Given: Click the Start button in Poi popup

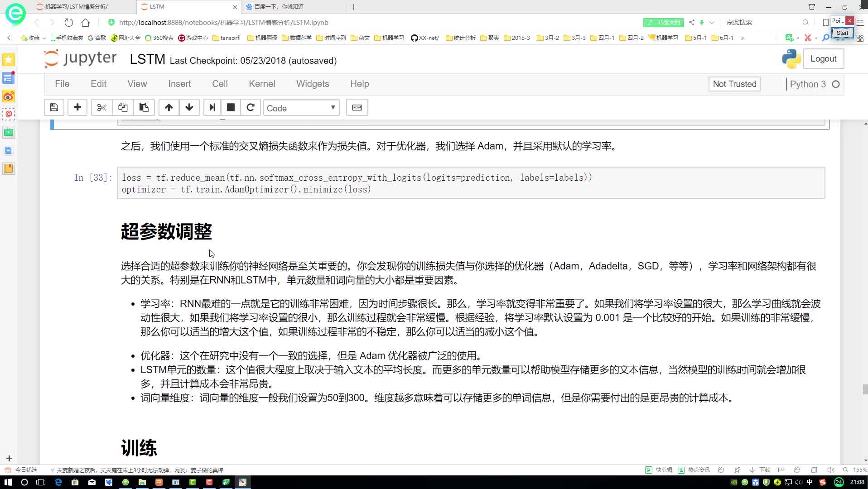Looking at the screenshot, I should 842,33.
